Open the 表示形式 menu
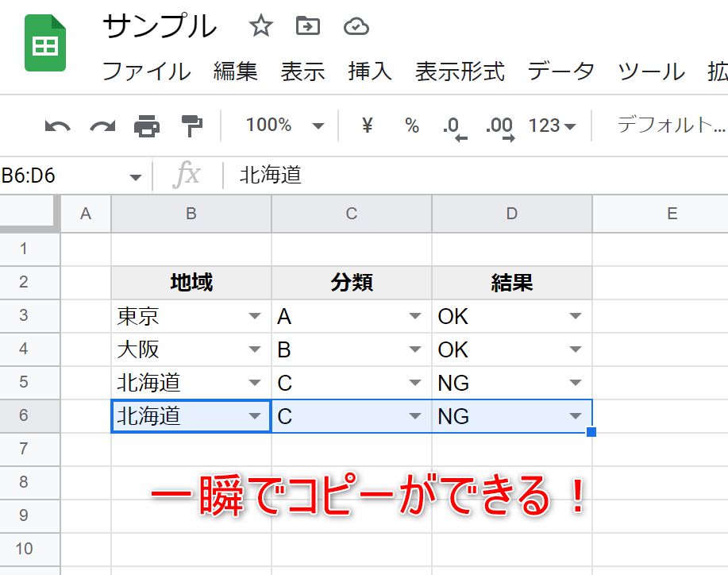The image size is (728, 575). pos(460,71)
